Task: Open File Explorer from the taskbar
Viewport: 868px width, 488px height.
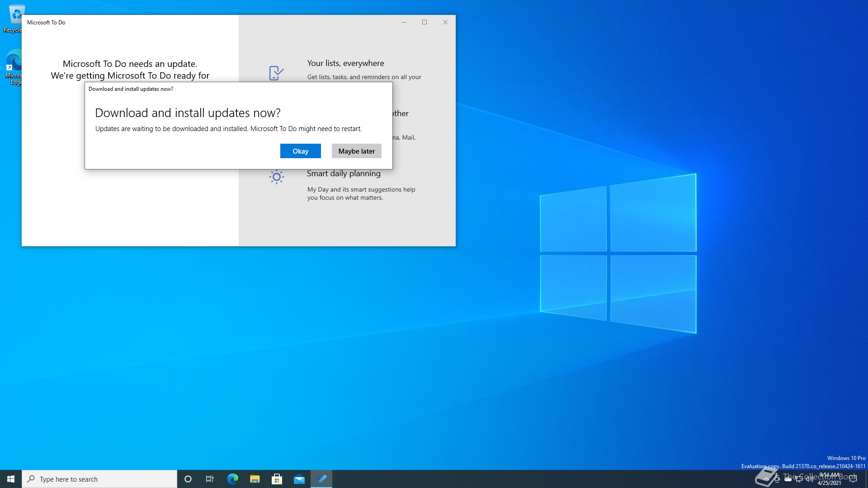Action: [x=255, y=479]
